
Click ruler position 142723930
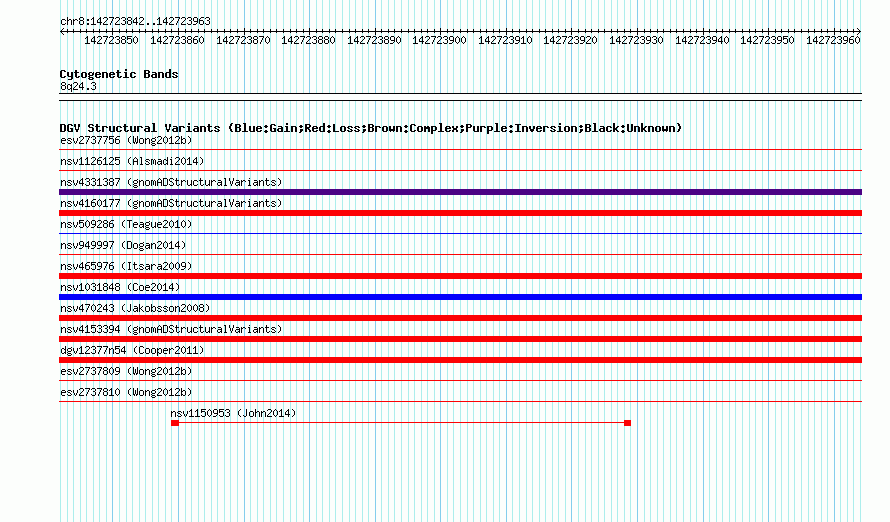[636, 40]
